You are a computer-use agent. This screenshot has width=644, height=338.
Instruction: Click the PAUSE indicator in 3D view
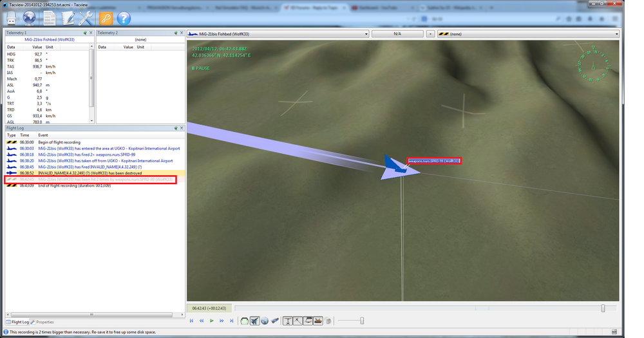[x=200, y=69]
